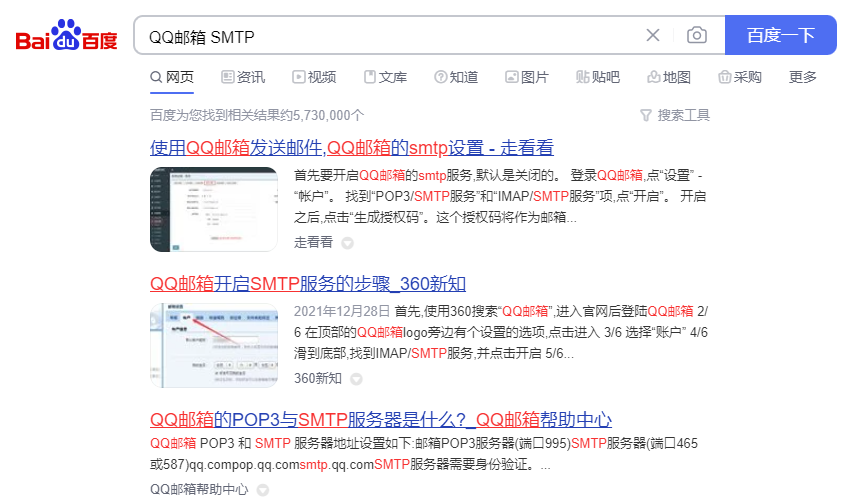Expand dropdown arrow next to QQ邮箱帮助中心
This screenshot has height=502, width=866.
pyautogui.click(x=263, y=490)
